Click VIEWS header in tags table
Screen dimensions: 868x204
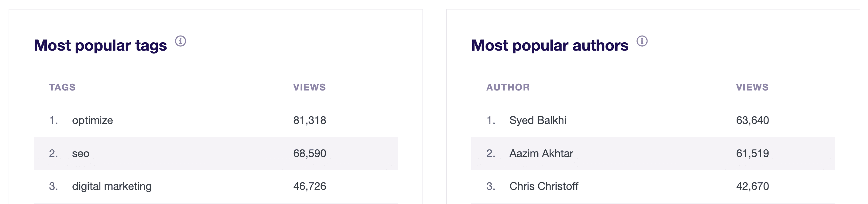pos(309,87)
